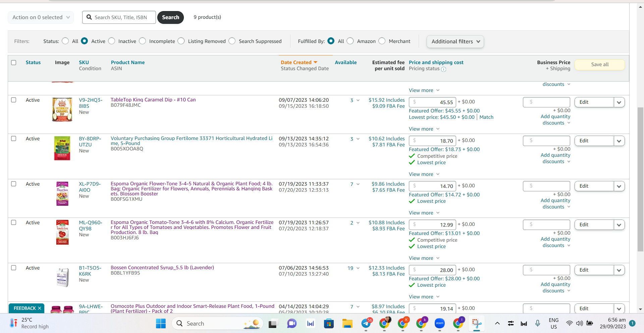Open Edit dropdown arrow for Flower-Tone
Viewport: 644px width, 333px height.
[619, 186]
